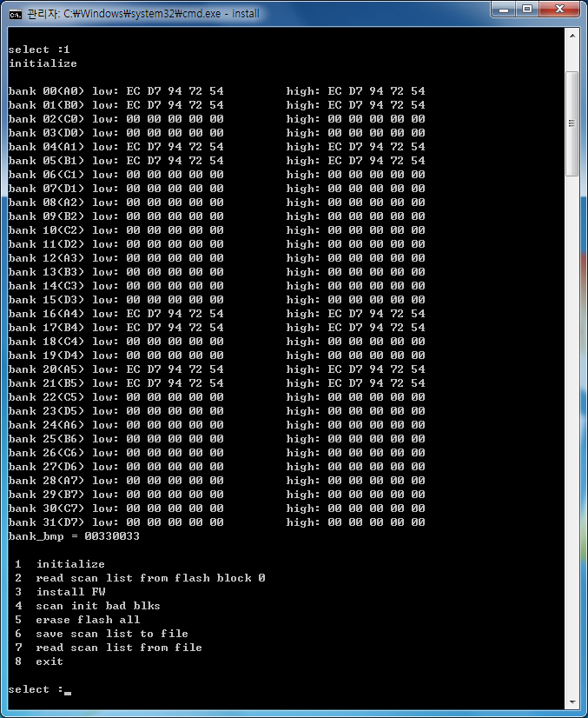
Task: Click the 'bank 14(C3)' row
Action: pos(216,286)
